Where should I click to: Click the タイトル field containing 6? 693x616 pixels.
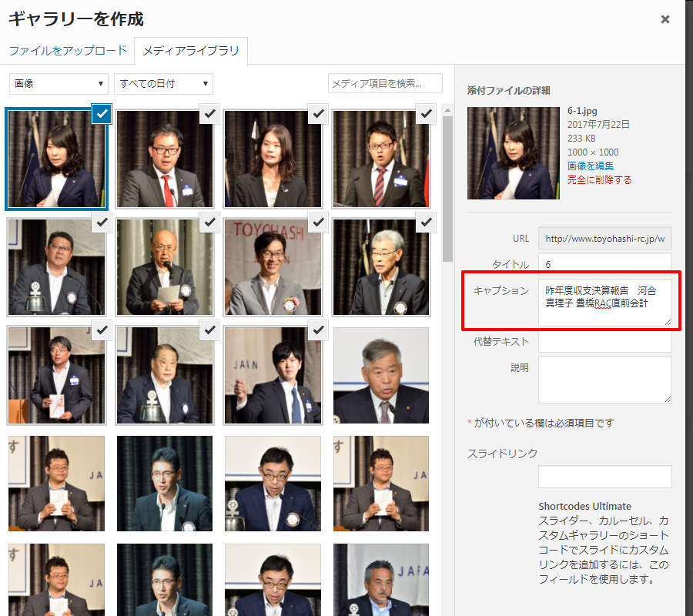[x=604, y=264]
